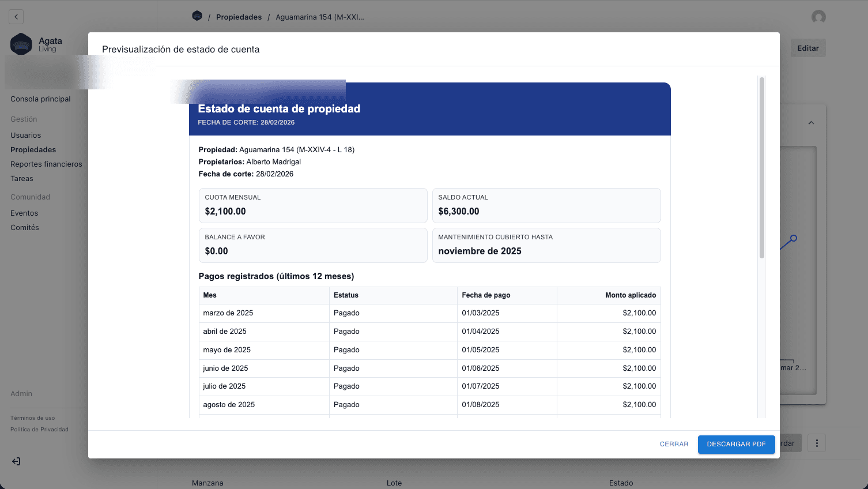Viewport: 868px width, 489px height.
Task: Click the sidebar collapse back arrow
Action: [x=16, y=17]
